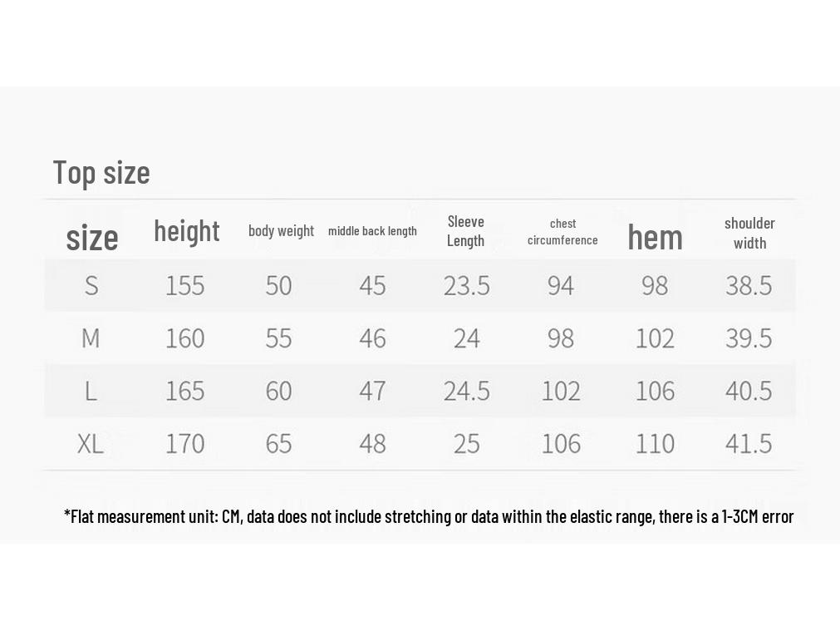The image size is (840, 631).
Task: Click the 'Top size' heading
Action: 101,173
